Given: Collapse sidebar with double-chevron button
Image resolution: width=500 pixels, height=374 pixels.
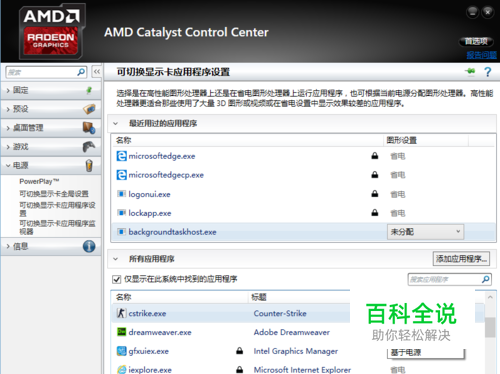Looking at the screenshot, I should pos(97,72).
